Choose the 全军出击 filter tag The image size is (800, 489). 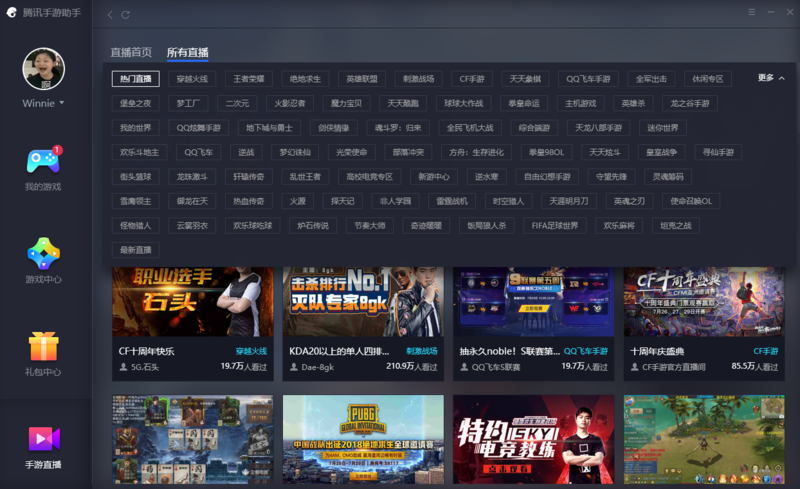[652, 79]
